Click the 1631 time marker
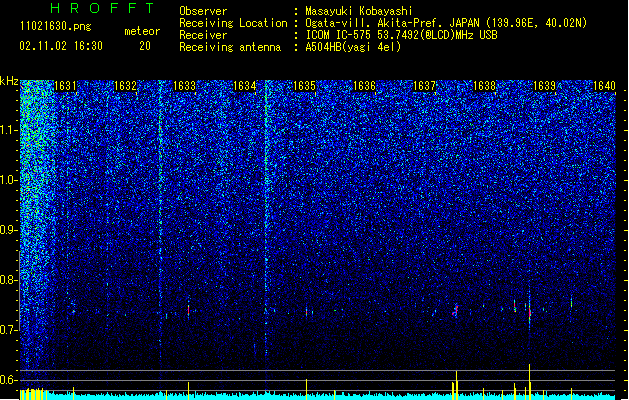 (x=65, y=86)
